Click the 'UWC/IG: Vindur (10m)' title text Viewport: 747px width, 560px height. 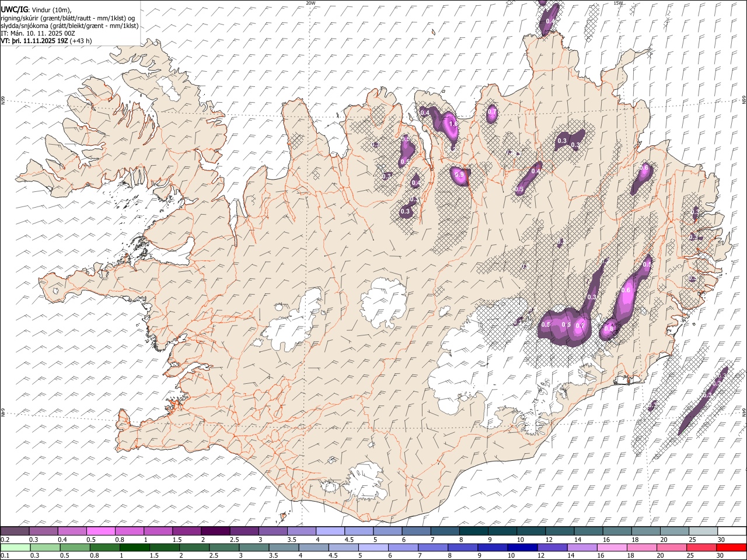click(x=36, y=10)
